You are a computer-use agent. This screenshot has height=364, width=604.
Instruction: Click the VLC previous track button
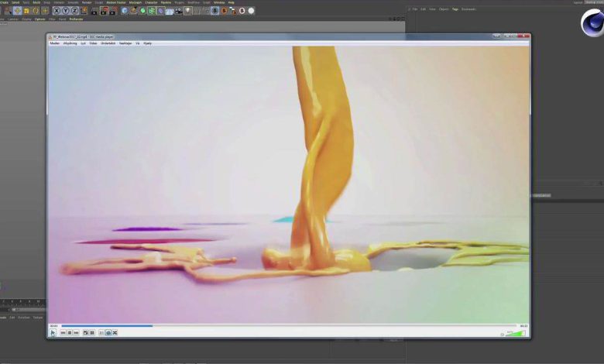pos(63,332)
